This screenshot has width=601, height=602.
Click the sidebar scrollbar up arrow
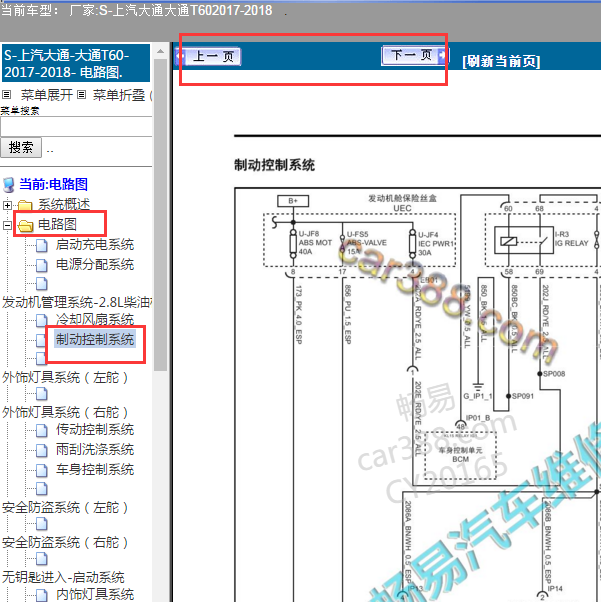click(x=161, y=51)
